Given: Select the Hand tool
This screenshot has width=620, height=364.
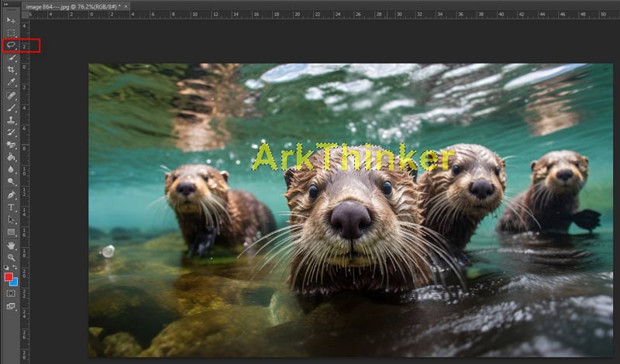Looking at the screenshot, I should coord(11,246).
